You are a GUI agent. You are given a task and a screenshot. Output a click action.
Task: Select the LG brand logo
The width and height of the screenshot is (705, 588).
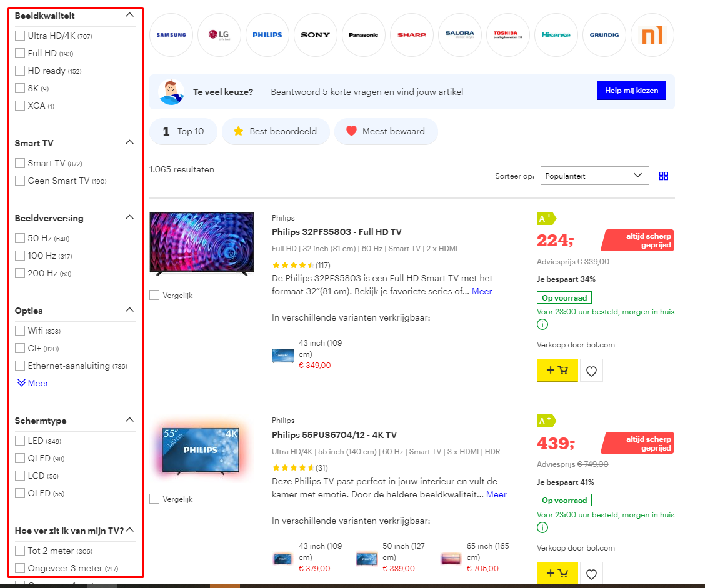(x=219, y=35)
